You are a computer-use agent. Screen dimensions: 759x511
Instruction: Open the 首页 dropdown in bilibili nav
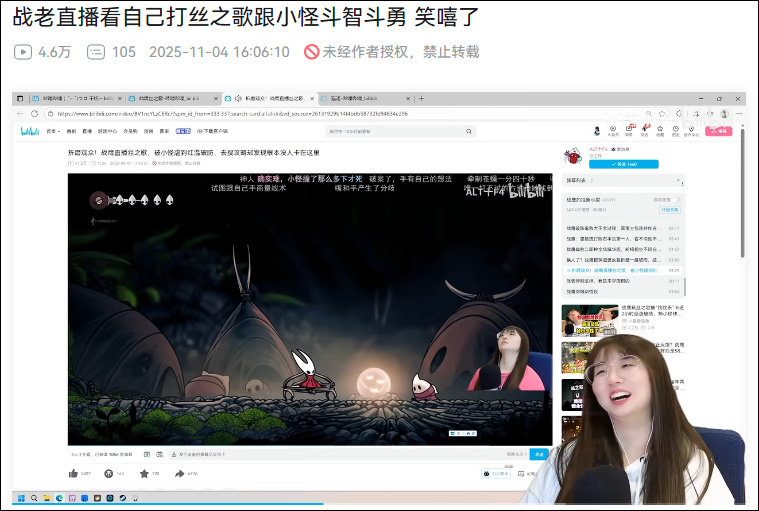[x=53, y=131]
